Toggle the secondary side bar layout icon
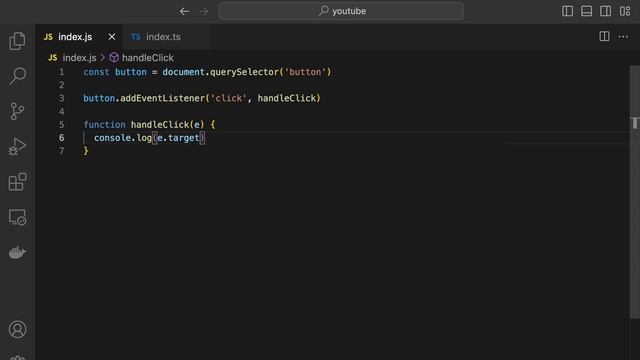This screenshot has height=360, width=640. (606, 11)
